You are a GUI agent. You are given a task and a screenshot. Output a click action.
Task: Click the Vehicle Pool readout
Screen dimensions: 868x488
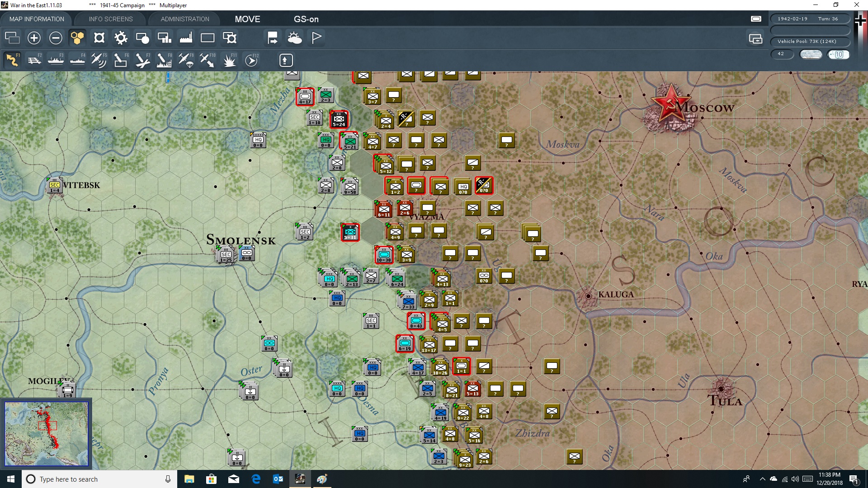tap(810, 41)
